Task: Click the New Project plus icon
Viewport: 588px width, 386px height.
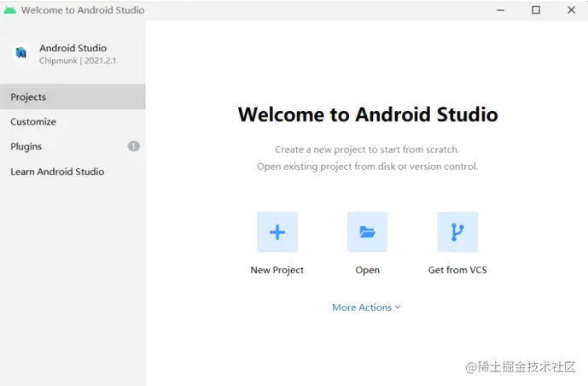Action: tap(277, 232)
